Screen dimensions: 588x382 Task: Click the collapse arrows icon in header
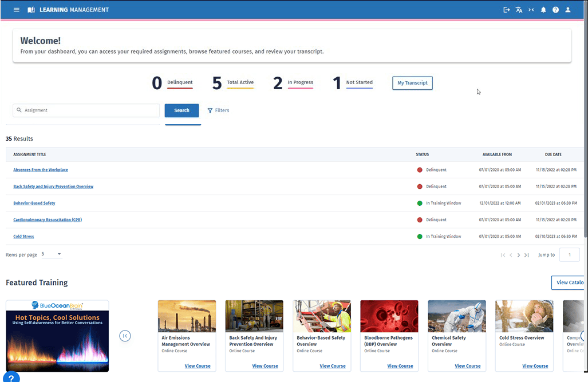click(531, 10)
